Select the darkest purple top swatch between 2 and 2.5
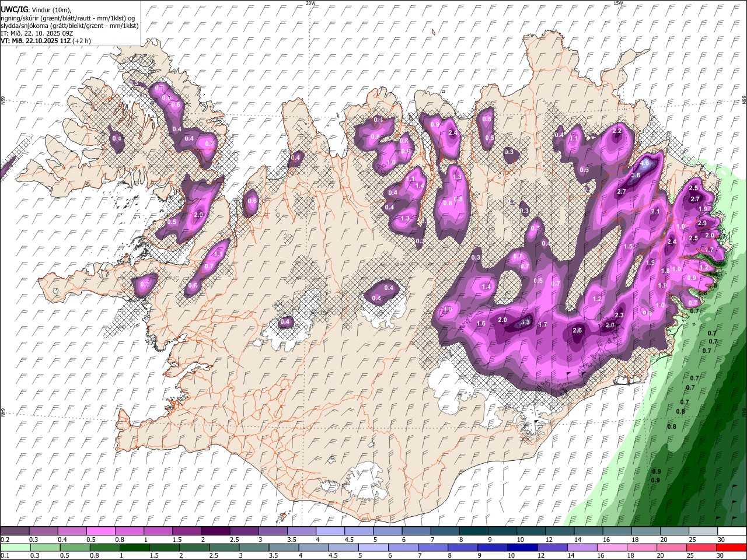The height and width of the screenshot is (560, 747). [215, 531]
